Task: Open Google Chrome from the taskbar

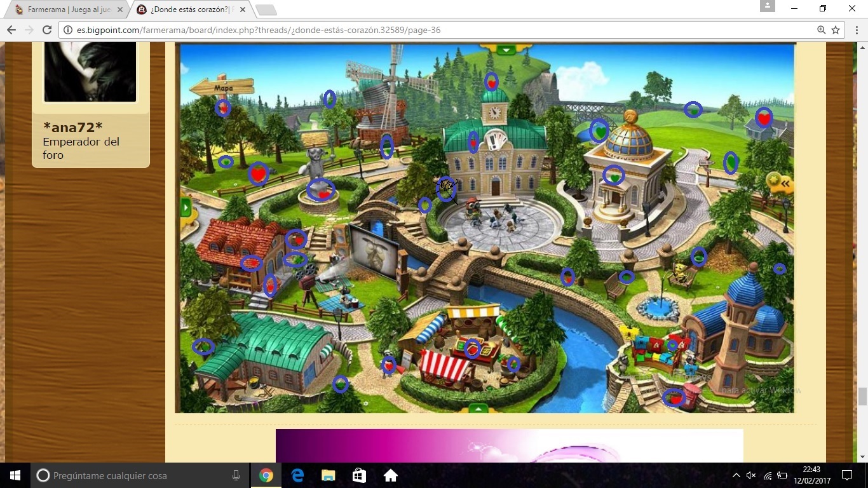Action: click(266, 475)
